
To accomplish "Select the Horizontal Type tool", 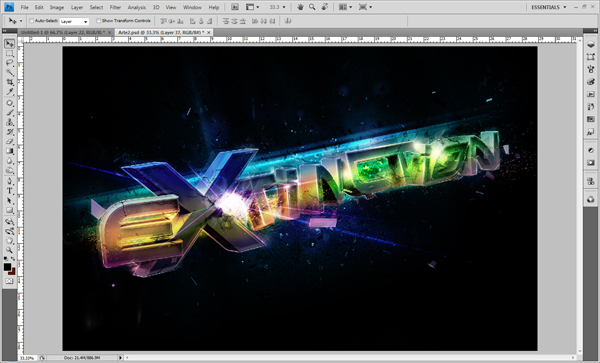I will (10, 191).
